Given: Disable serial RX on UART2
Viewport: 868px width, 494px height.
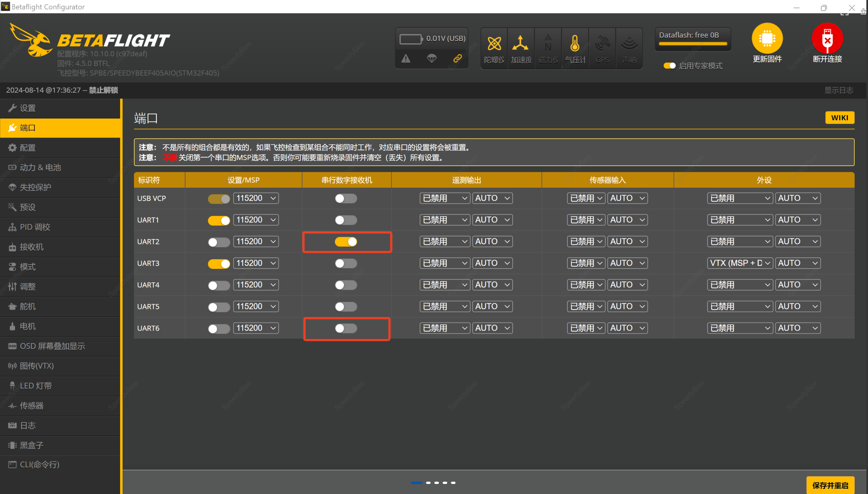Looking at the screenshot, I should (346, 242).
